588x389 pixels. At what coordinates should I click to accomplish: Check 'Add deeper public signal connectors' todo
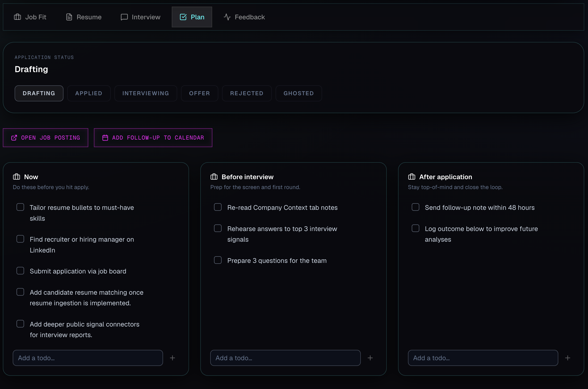(20, 324)
